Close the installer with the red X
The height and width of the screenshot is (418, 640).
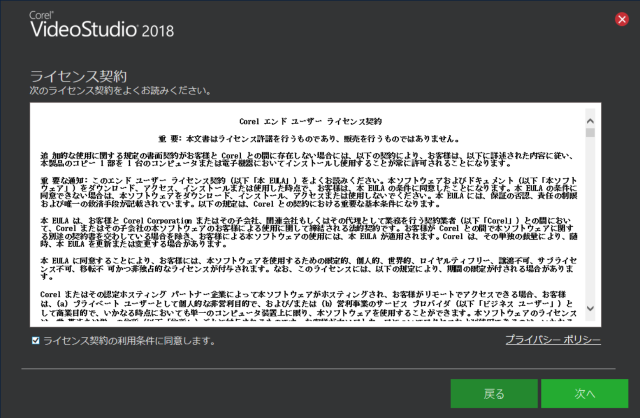(x=622, y=19)
